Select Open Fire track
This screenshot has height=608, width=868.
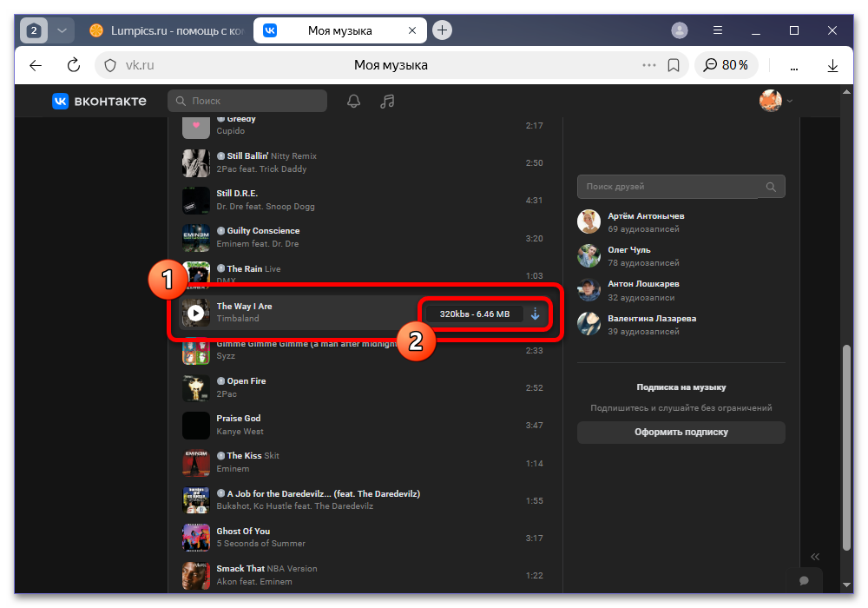(x=365, y=387)
